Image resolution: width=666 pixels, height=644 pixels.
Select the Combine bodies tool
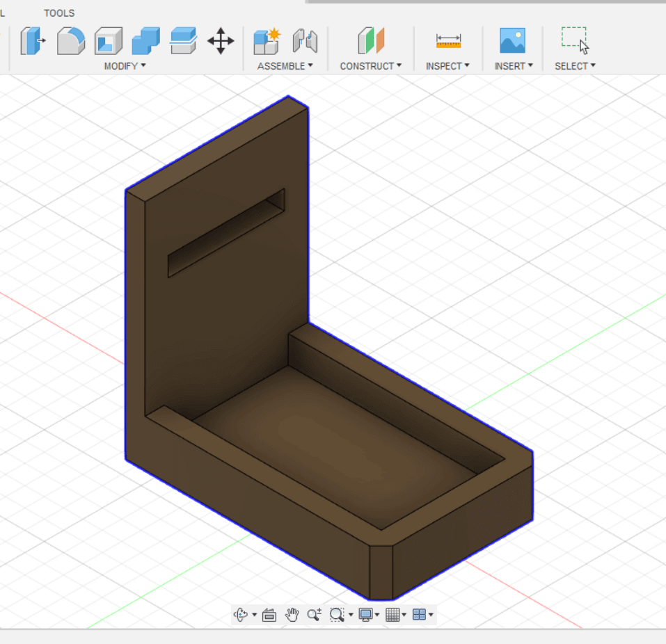[x=145, y=41]
